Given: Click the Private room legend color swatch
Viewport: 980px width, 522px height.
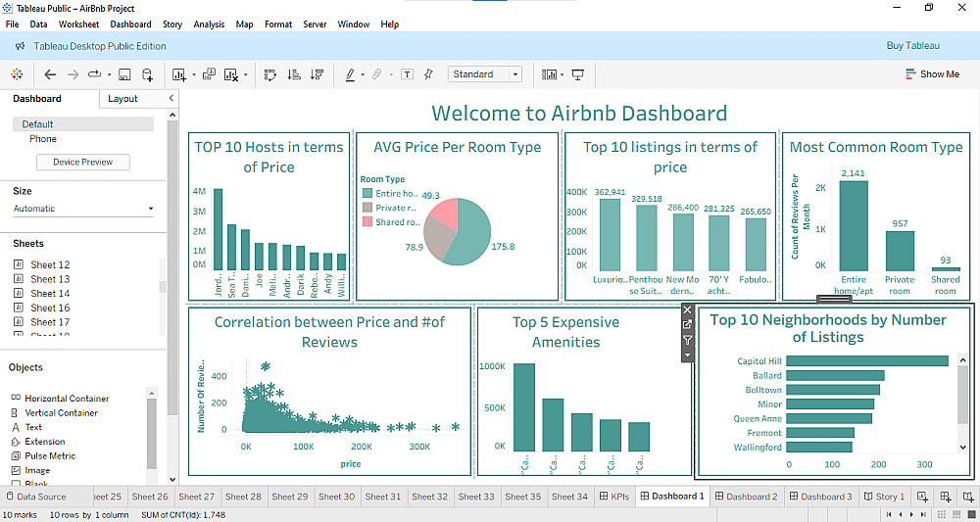Looking at the screenshot, I should click(367, 208).
